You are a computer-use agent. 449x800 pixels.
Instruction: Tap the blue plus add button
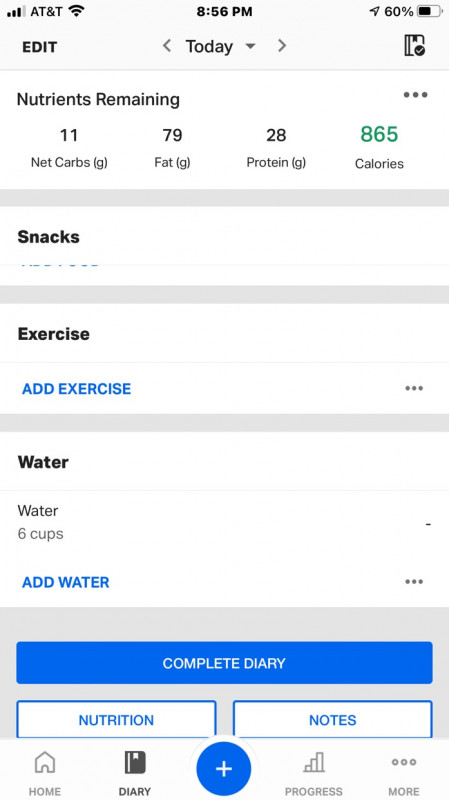click(223, 769)
